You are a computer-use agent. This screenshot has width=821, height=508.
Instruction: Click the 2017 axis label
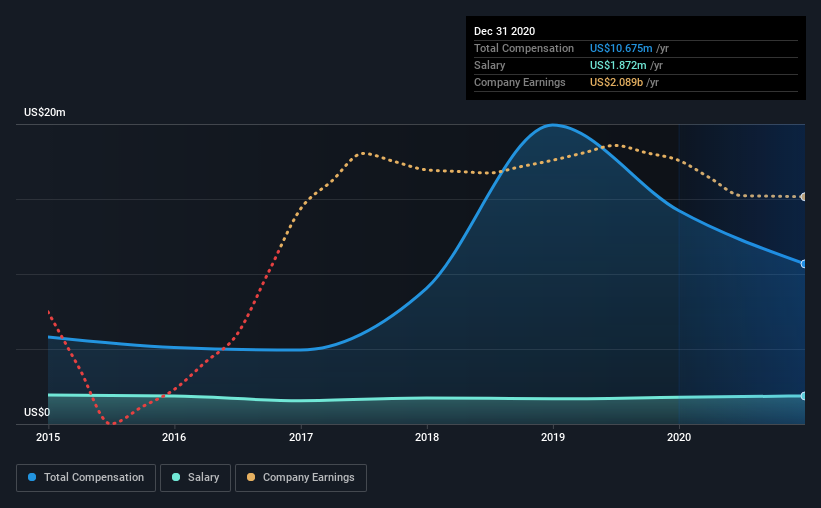[x=301, y=437]
